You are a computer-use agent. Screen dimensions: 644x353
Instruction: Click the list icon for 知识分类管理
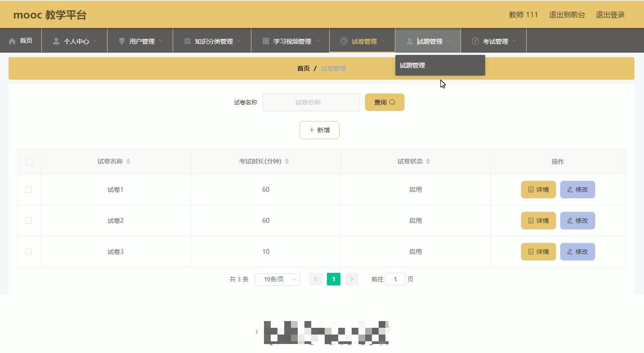click(187, 41)
